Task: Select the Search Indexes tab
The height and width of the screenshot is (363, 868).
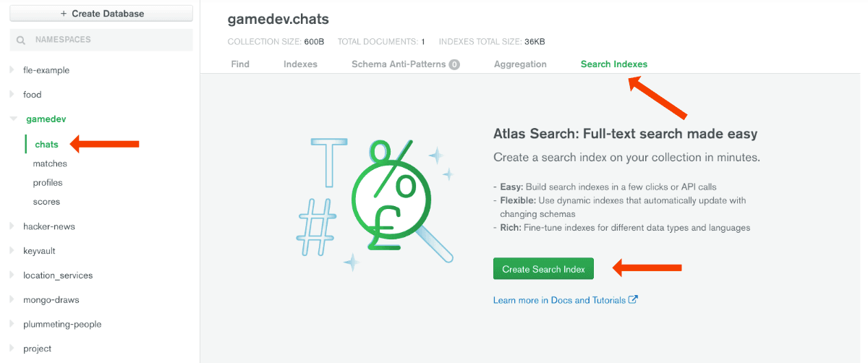Action: 613,64
